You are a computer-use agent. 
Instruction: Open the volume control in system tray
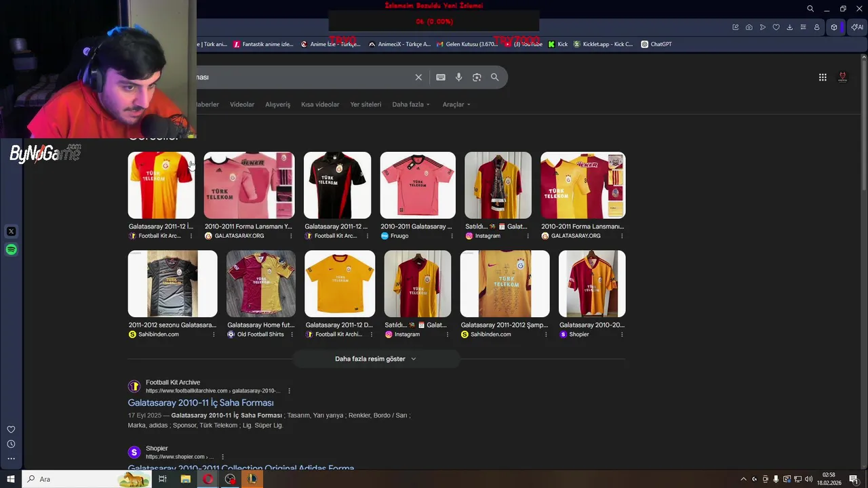coord(809,479)
